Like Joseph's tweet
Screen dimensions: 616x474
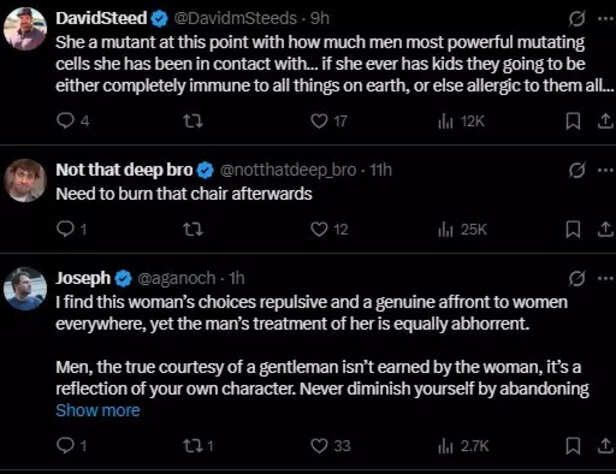(x=320, y=445)
